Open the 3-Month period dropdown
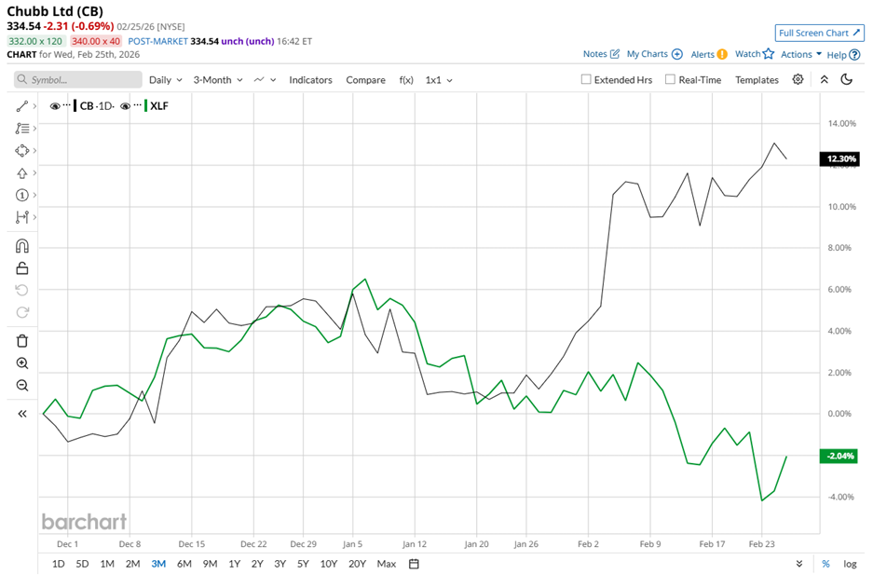This screenshot has height=588, width=873. pos(218,80)
